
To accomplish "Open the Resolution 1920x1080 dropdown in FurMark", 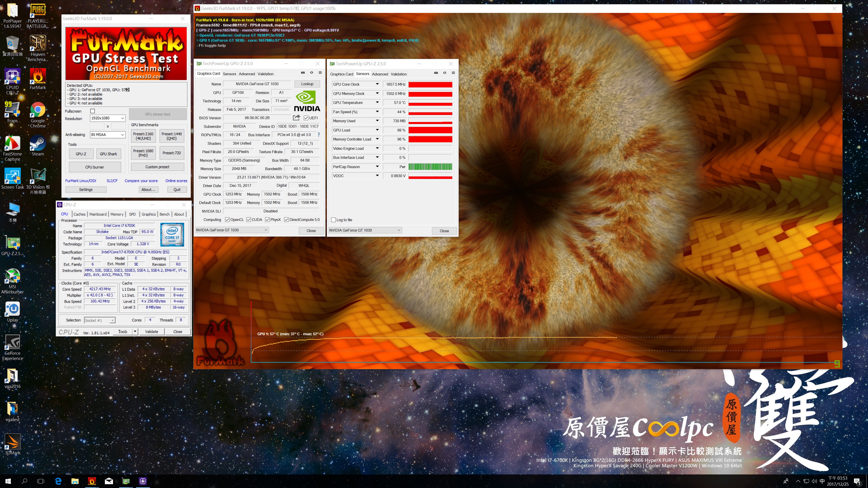I will click(x=108, y=118).
